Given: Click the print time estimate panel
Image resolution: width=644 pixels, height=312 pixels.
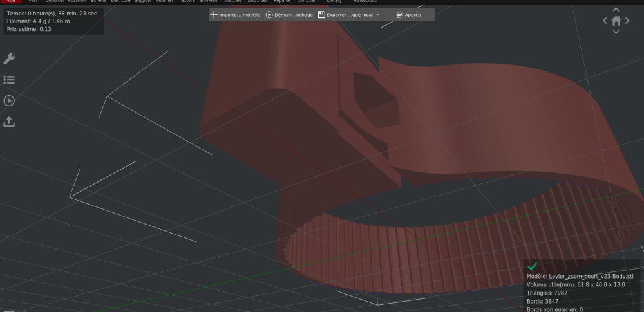Looking at the screenshot, I should click(x=53, y=21).
